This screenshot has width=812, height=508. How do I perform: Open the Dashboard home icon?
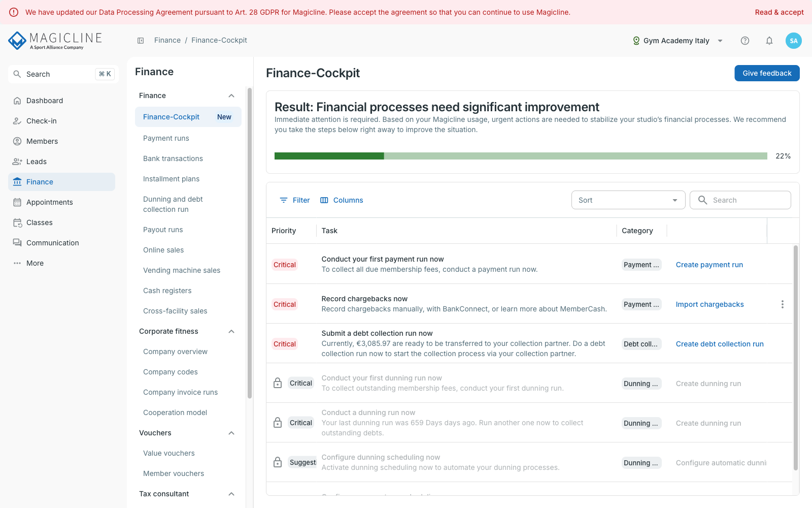click(x=17, y=101)
